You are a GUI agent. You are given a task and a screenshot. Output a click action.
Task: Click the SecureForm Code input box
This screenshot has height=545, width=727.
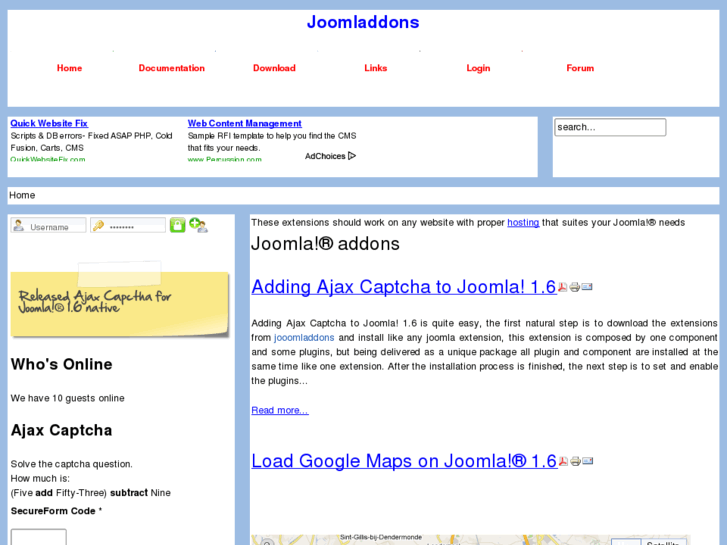(38, 537)
